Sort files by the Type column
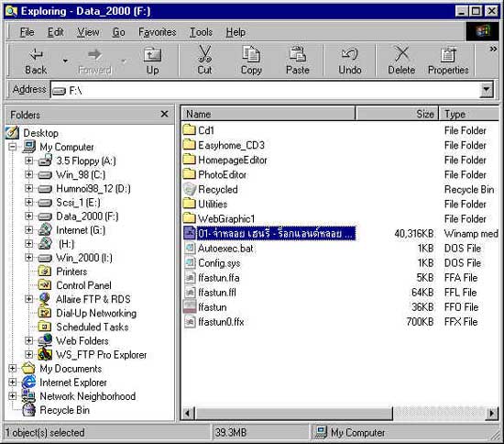 [468, 114]
